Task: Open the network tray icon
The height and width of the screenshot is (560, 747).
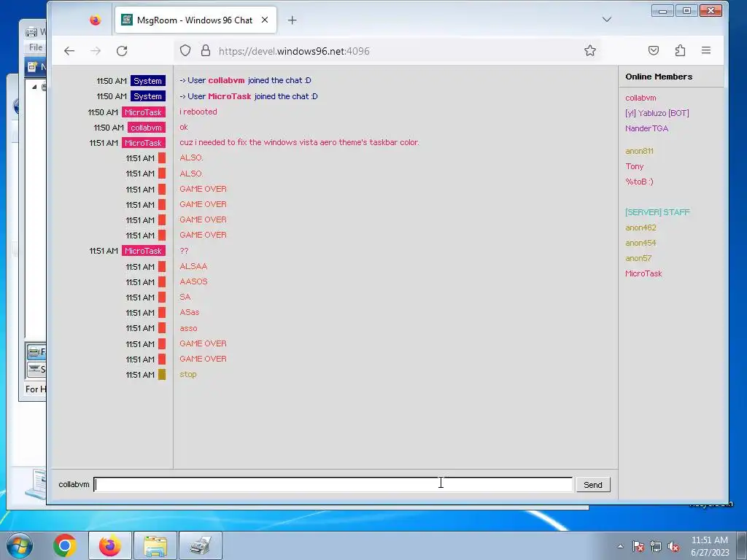Action: pyautogui.click(x=656, y=546)
